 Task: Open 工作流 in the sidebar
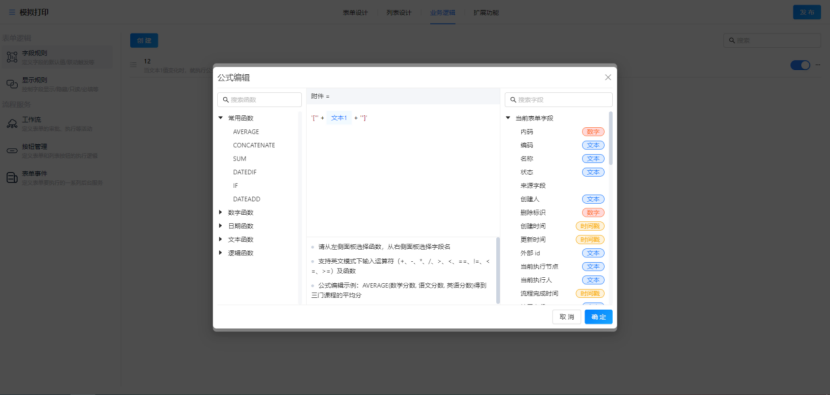(57, 123)
